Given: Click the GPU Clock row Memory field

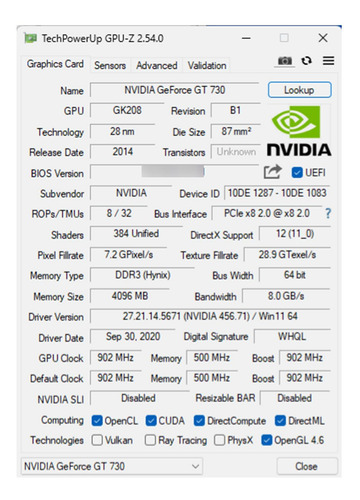Looking at the screenshot, I should pyautogui.click(x=212, y=358).
